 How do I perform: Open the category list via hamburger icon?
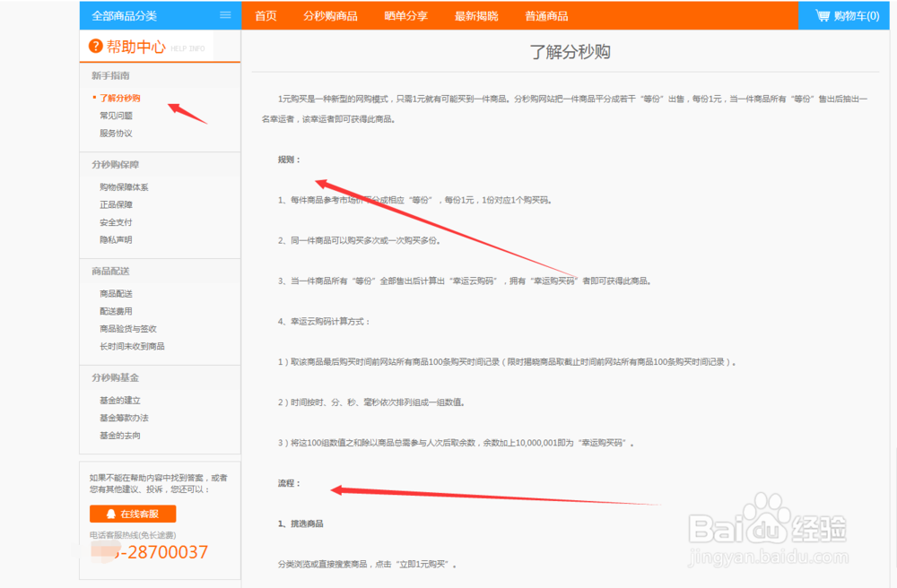225,14
